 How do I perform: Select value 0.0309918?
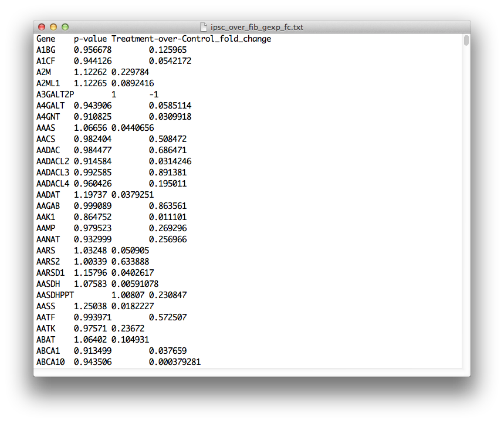click(170, 117)
